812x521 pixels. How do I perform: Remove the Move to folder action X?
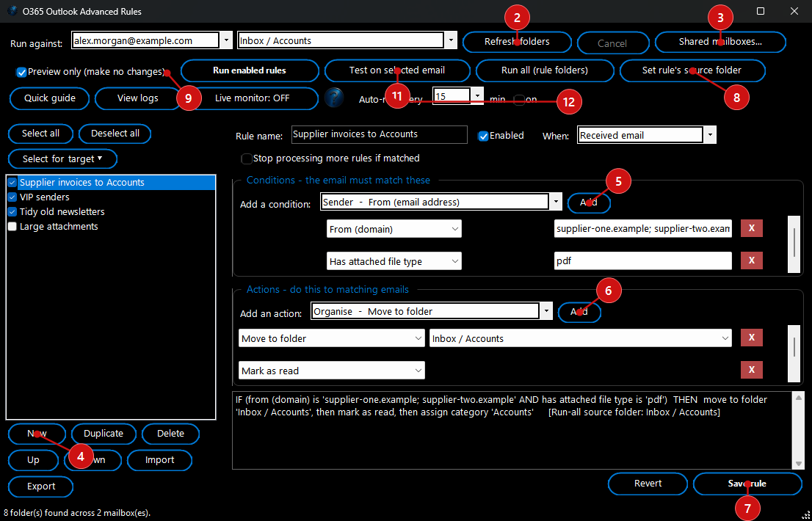point(751,338)
